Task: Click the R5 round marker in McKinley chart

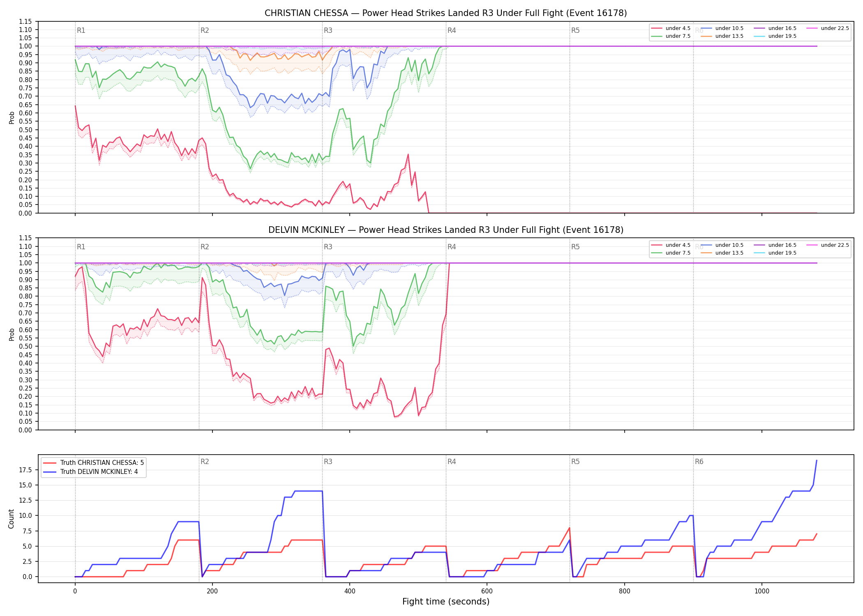Action: pos(575,247)
